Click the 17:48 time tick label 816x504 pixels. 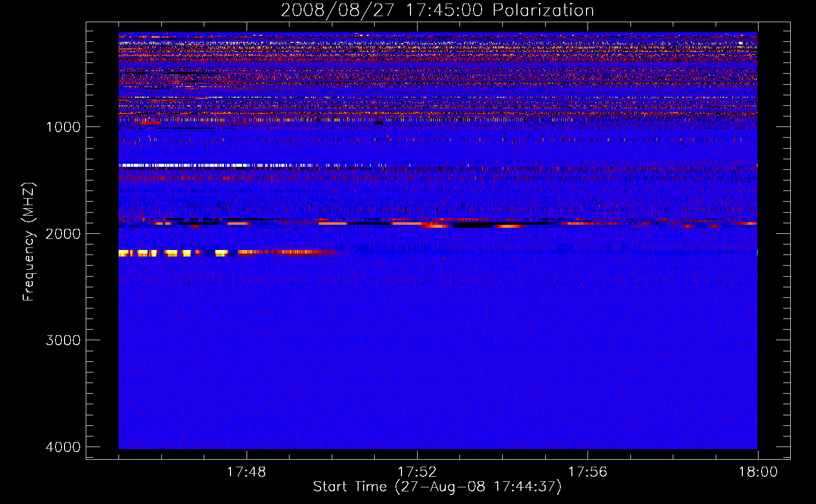coord(247,472)
